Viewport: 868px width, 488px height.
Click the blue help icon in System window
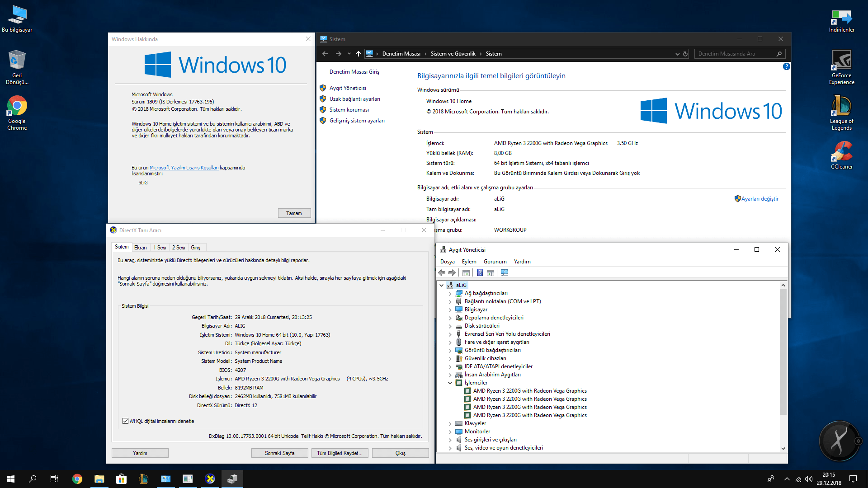(786, 66)
